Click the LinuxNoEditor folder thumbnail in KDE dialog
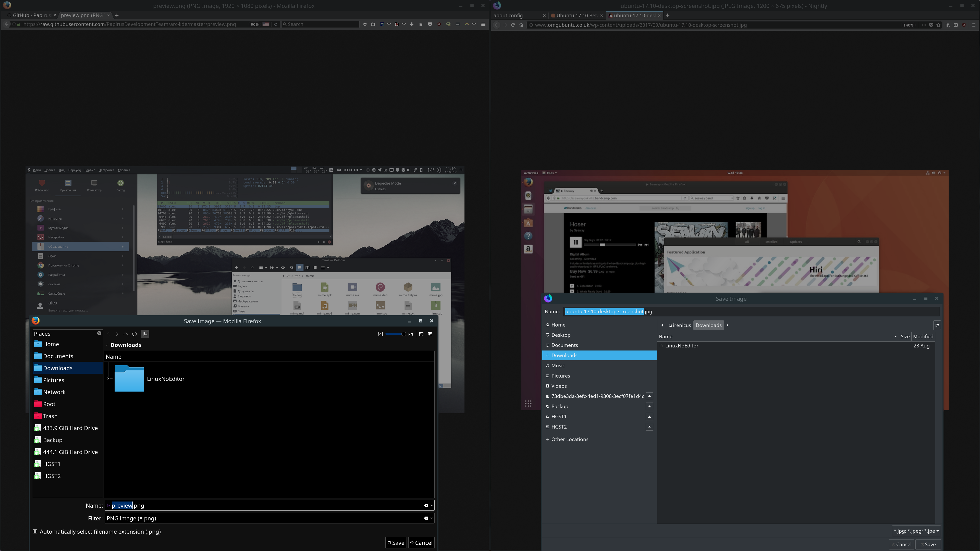 129,378
